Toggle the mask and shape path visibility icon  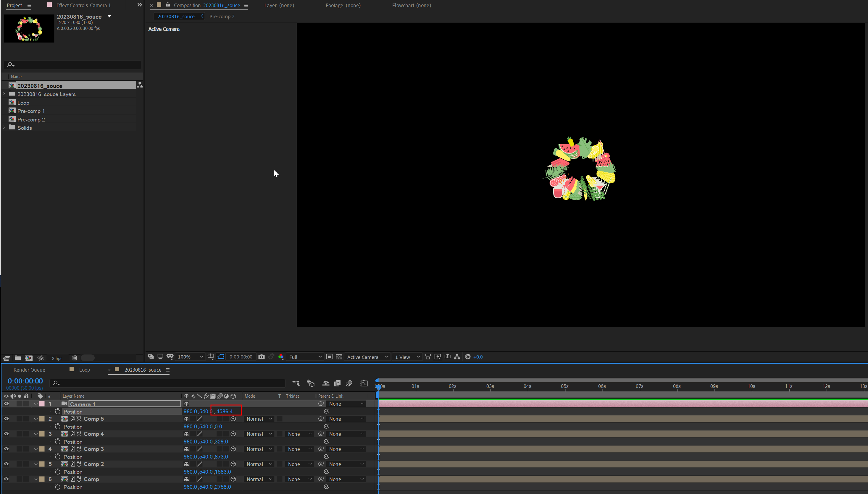[221, 357]
